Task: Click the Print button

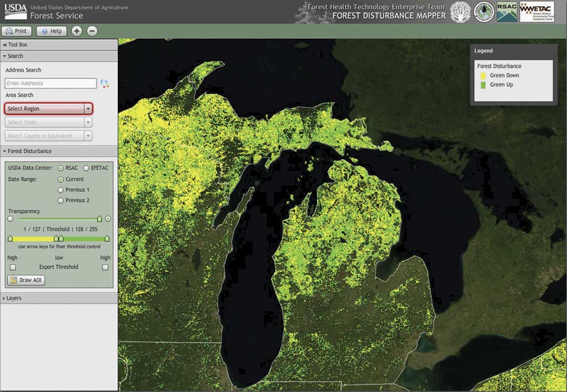Action: click(17, 31)
